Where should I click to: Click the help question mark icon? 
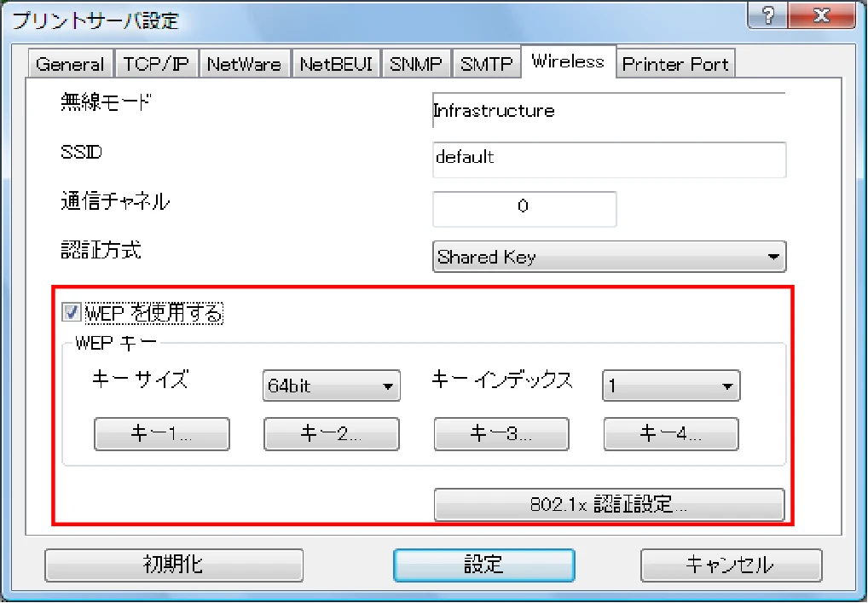tap(767, 15)
